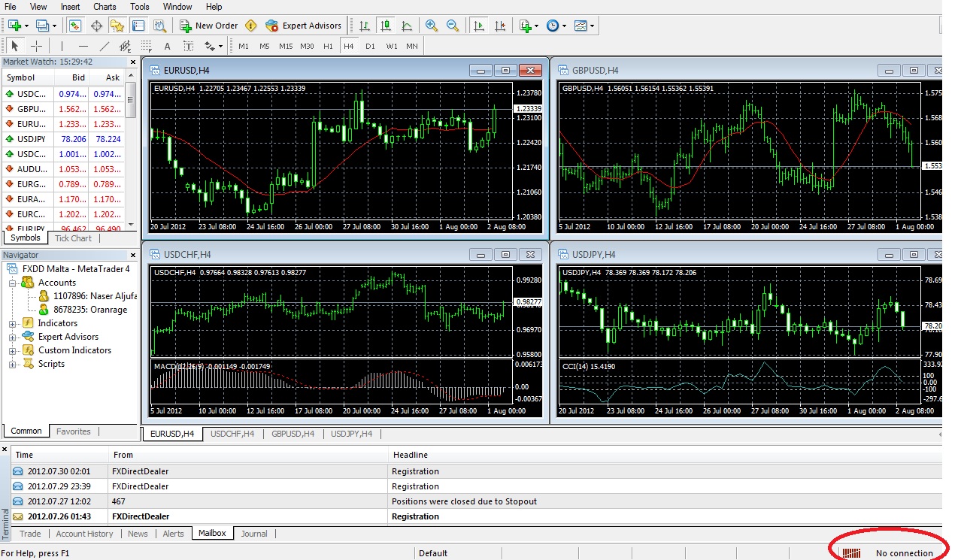Select the Text tool (A icon)
The width and height of the screenshot is (961, 560).
point(168,46)
